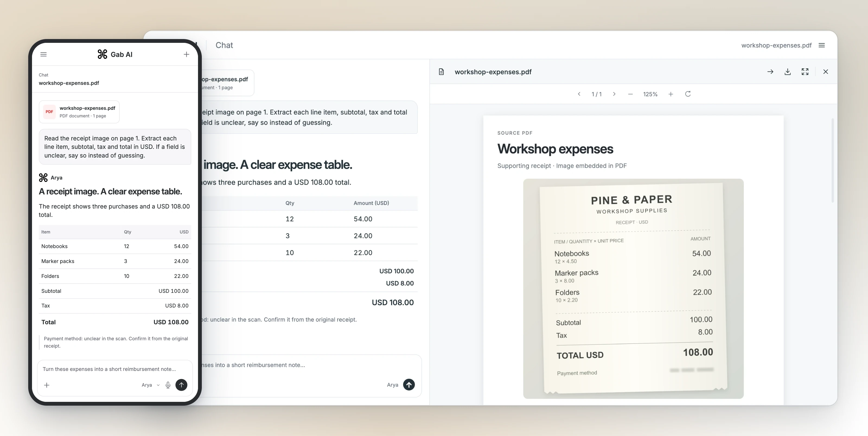868x436 pixels.
Task: Click the Workshop expenses heading in the PDF
Action: [555, 149]
